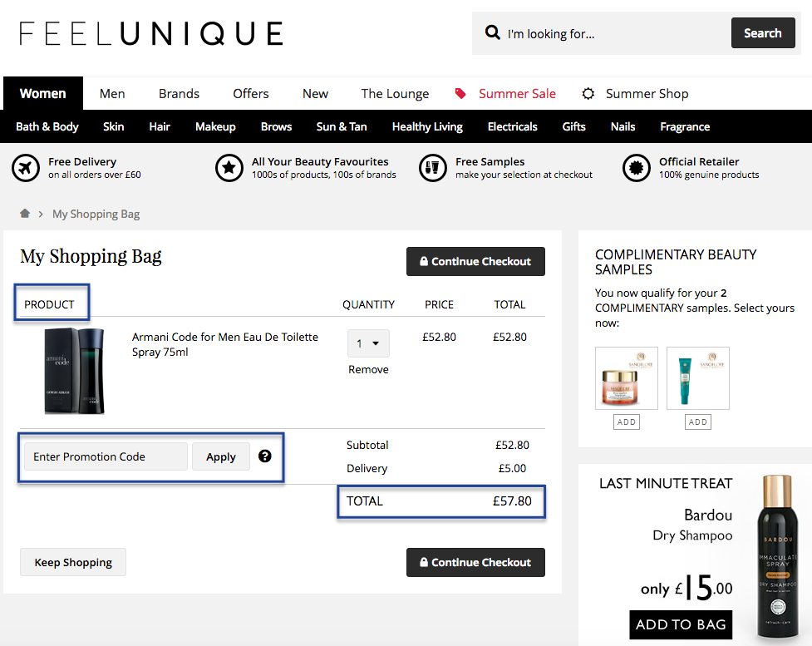Click the 'COMPLIMENTARY BEAUTY SAMPLES' heading
812x646 pixels.
click(x=676, y=262)
